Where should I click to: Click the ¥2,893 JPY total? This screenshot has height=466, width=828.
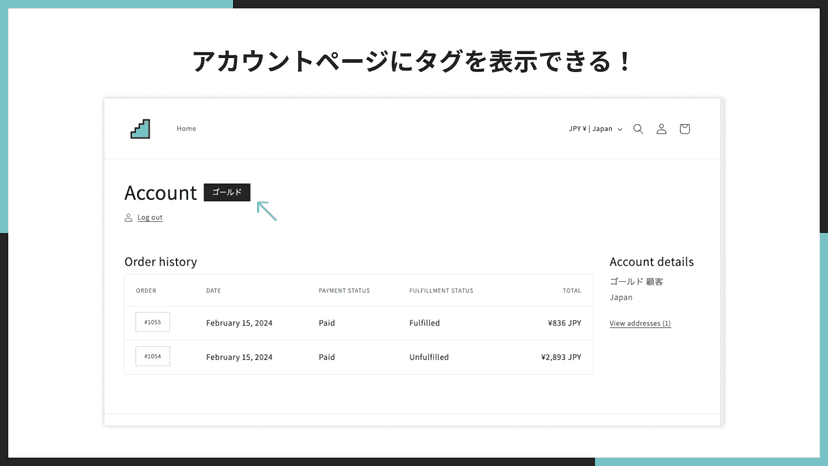tap(561, 357)
